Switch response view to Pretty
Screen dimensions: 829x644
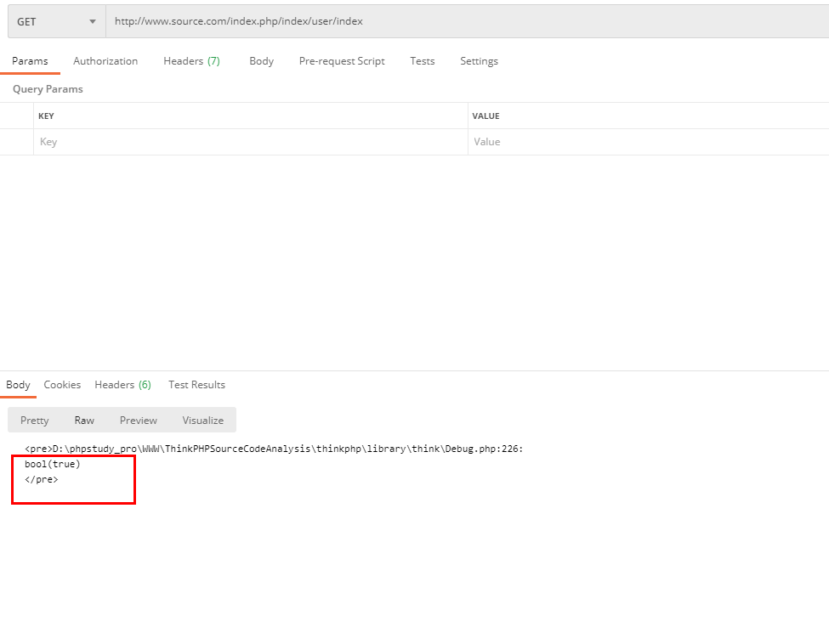(34, 421)
